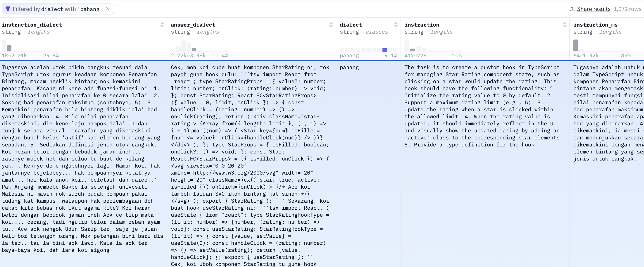The image size is (644, 267).
Task: Click 'pahang' cell in dialect column
Action: (x=349, y=67)
